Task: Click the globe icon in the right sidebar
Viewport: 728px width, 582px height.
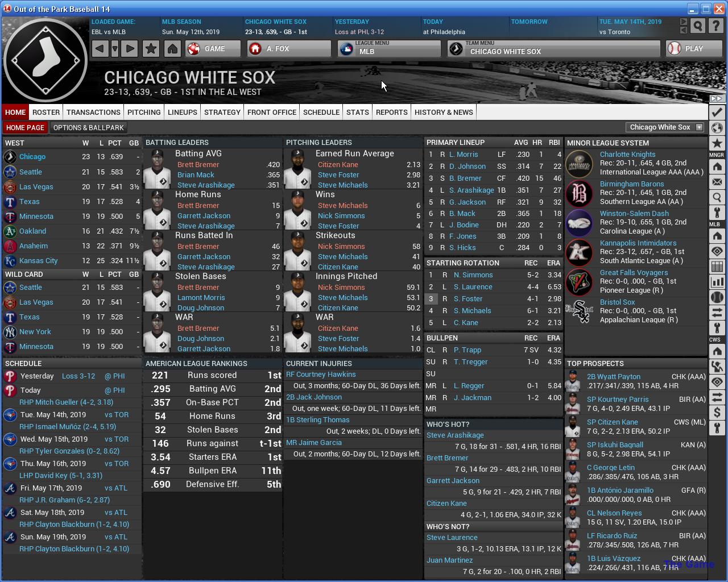Action: pos(717,128)
